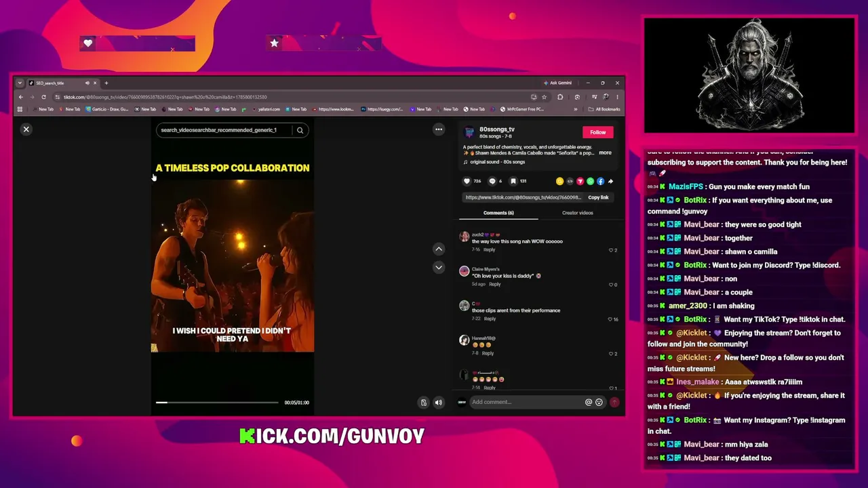868x488 pixels.
Task: Click the yellow repost icon
Action: coord(559,181)
